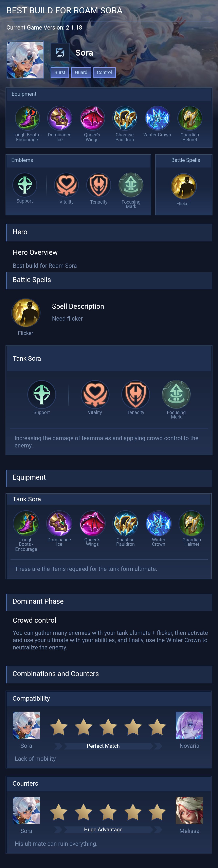Click the Guardian Helmet icon in top Equipment

(x=190, y=118)
